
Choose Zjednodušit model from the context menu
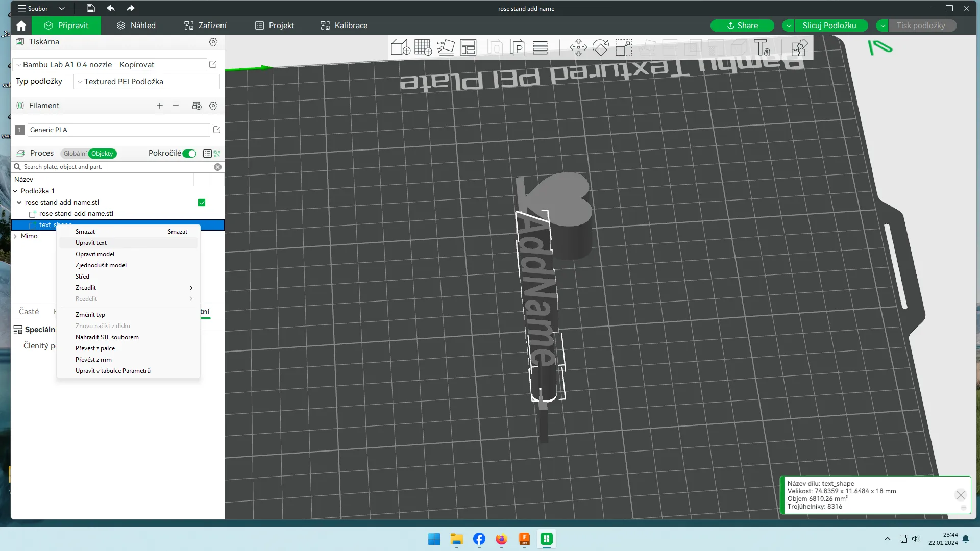pyautogui.click(x=128, y=265)
